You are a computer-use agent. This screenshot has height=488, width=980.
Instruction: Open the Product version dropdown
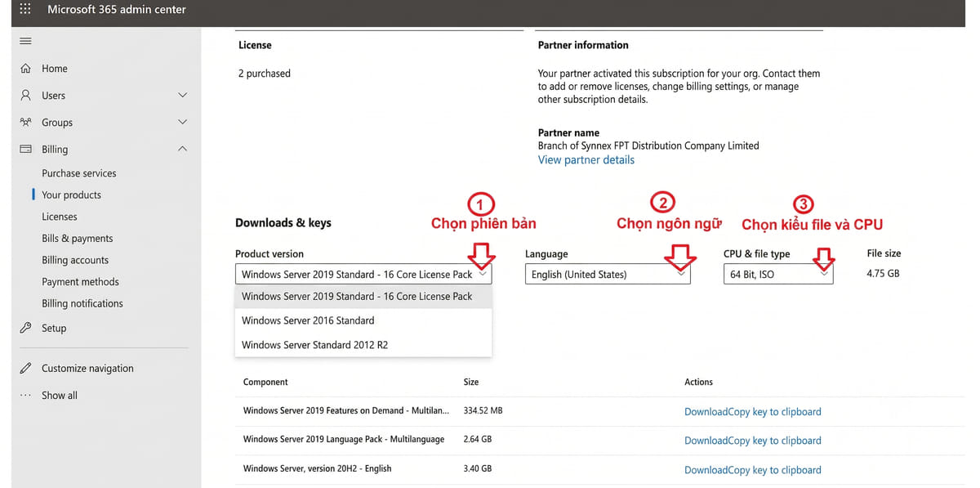363,274
